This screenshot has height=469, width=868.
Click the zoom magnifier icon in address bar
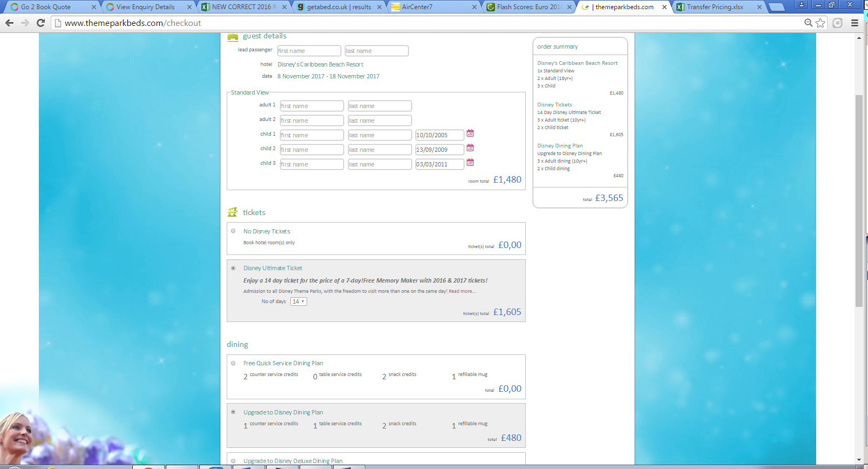(x=808, y=23)
